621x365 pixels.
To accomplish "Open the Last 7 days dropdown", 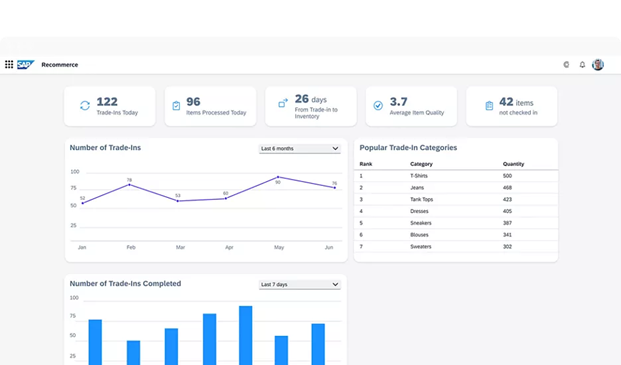I will [300, 285].
